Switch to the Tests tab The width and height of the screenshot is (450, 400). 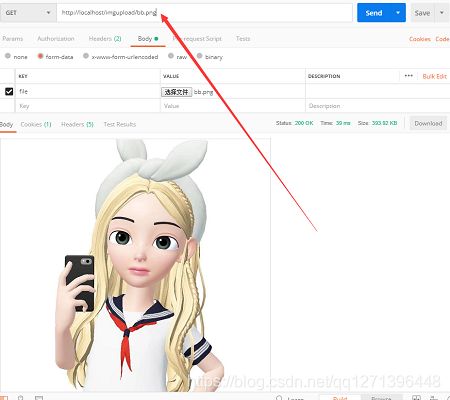pyautogui.click(x=243, y=39)
